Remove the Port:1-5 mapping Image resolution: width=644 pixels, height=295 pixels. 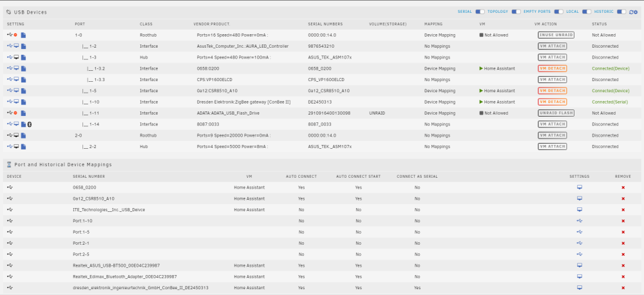point(623,232)
